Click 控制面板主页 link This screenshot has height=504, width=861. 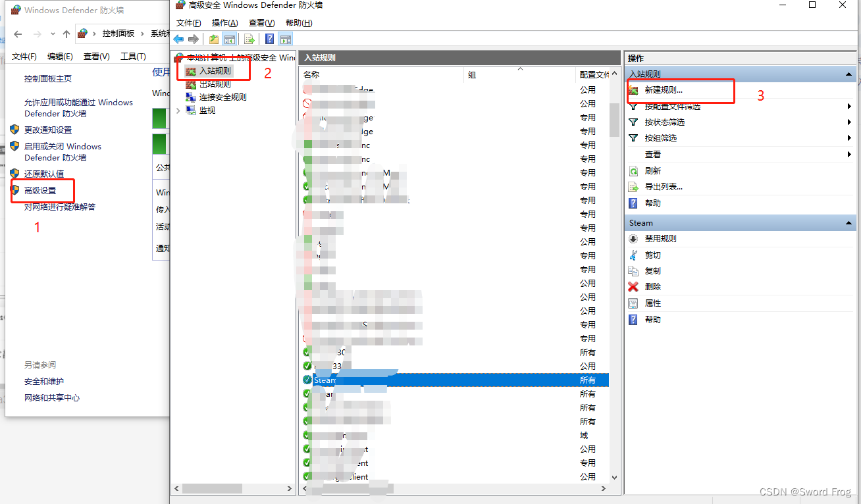tap(48, 78)
